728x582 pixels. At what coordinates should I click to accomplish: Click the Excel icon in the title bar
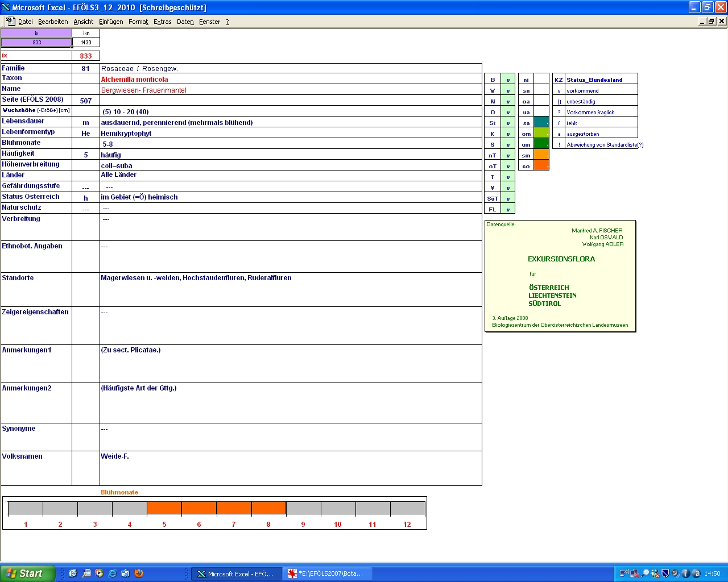pyautogui.click(x=6, y=7)
